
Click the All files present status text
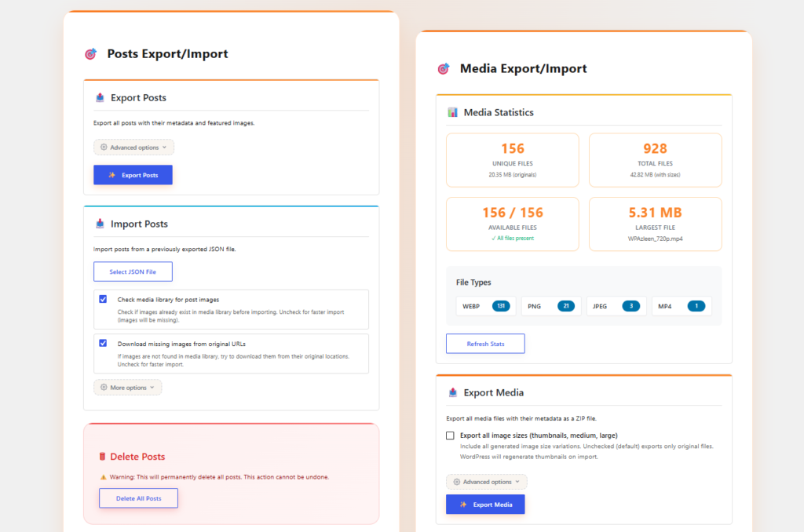pos(513,239)
